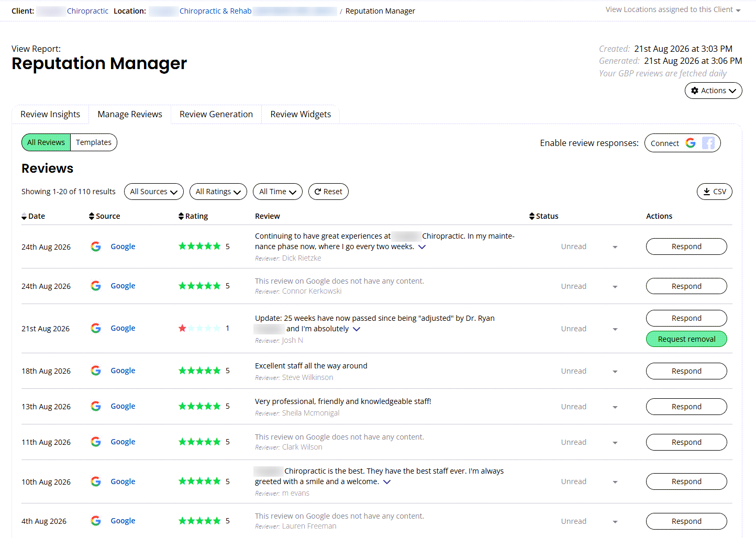
Task: Respond to Dick Rietzke's review
Action: (x=686, y=246)
